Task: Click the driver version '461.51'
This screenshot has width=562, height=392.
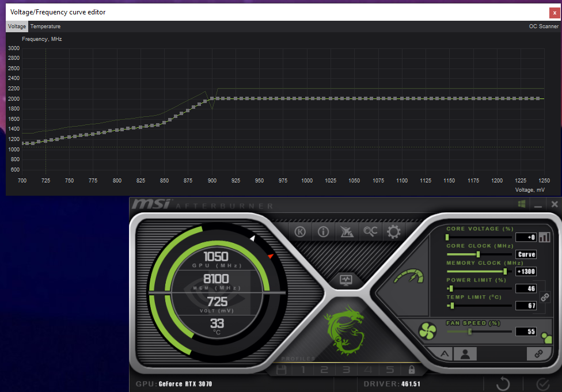Action: 411,384
